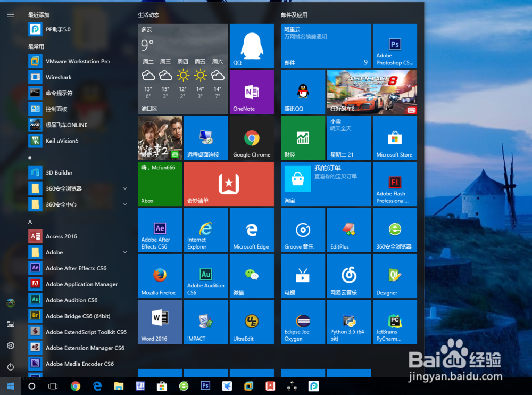This screenshot has width=532, height=395.
Task: Open Photoshop from the taskbar
Action: point(205,386)
